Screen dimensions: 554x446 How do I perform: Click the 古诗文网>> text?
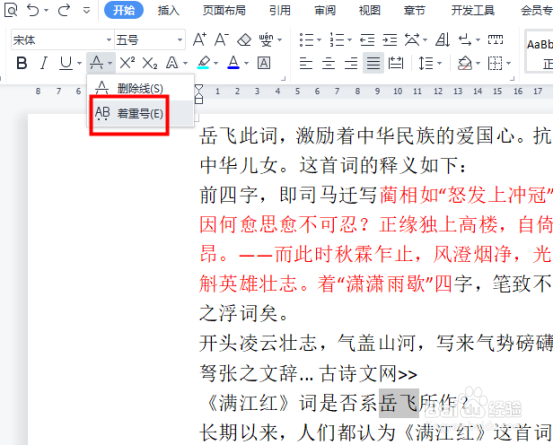[x=368, y=374]
